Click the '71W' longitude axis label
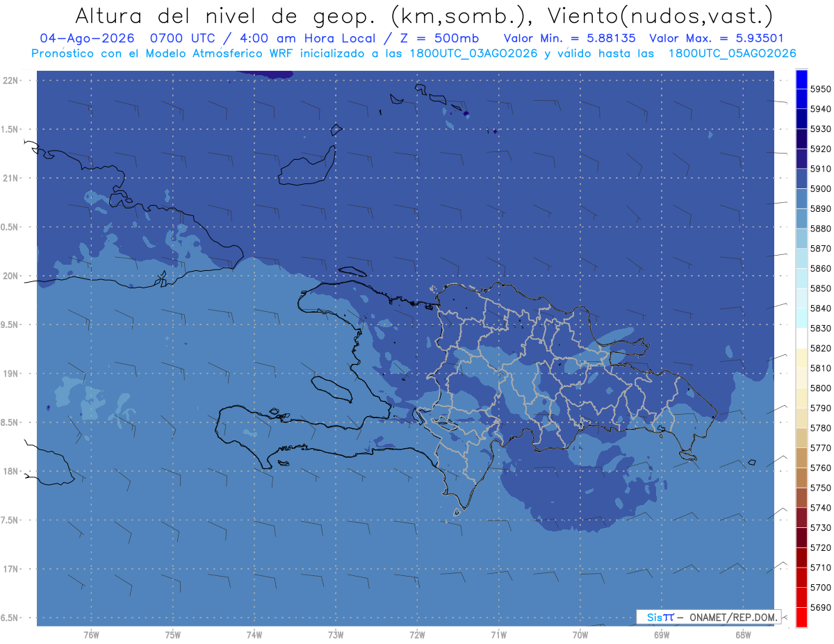The image size is (834, 644). coord(498,634)
